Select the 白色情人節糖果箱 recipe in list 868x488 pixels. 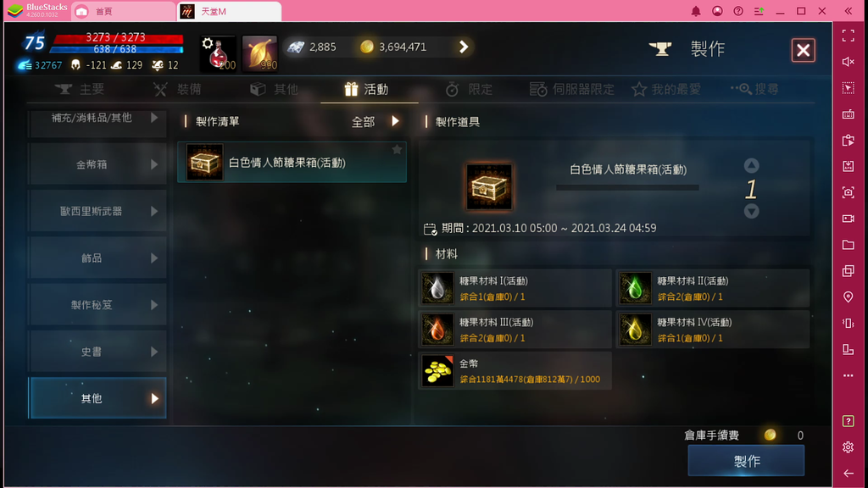(x=292, y=162)
